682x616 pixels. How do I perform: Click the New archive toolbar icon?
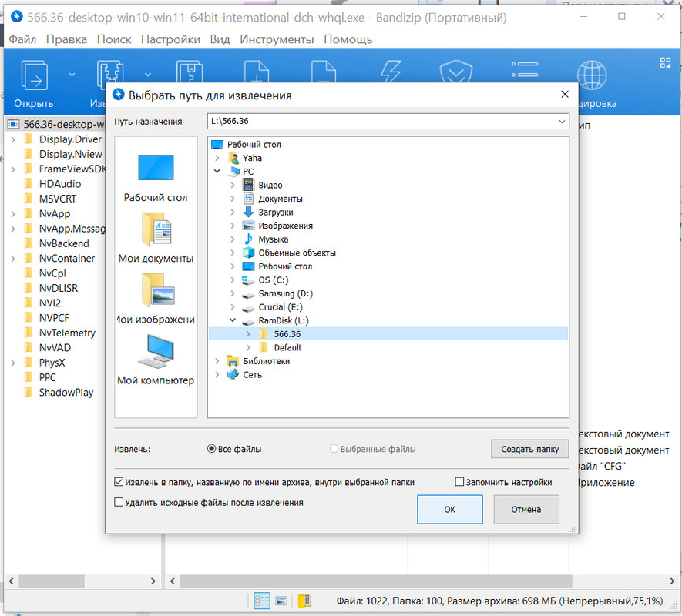(x=190, y=72)
